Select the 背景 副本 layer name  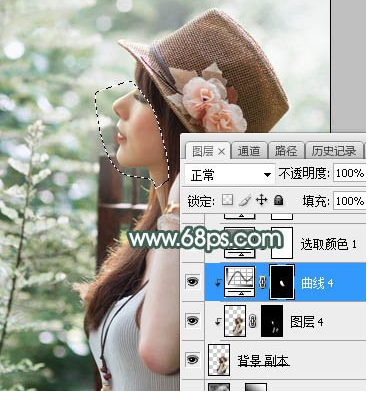263,361
